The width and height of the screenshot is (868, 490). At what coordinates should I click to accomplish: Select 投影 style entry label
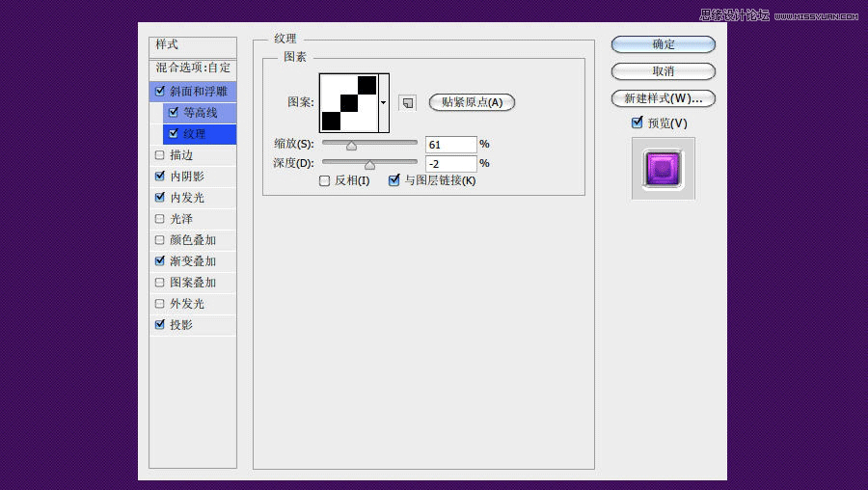point(181,325)
